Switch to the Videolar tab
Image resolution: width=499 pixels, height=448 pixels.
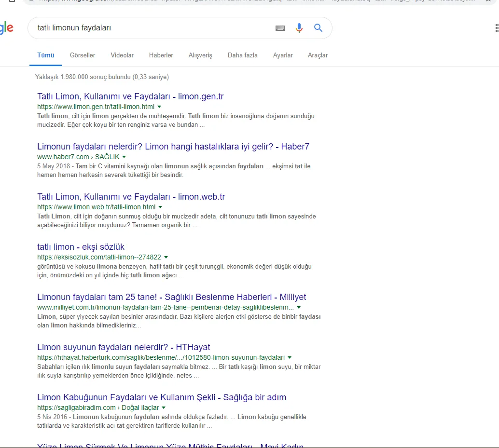click(122, 55)
